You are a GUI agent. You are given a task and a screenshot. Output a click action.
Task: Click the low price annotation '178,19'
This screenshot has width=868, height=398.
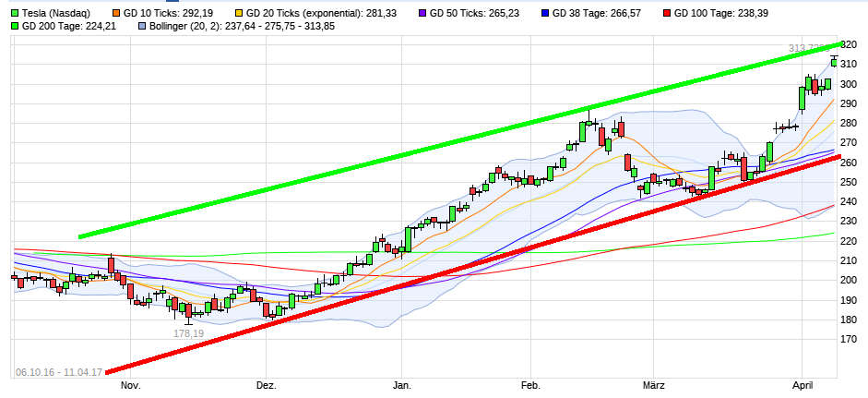pos(189,333)
